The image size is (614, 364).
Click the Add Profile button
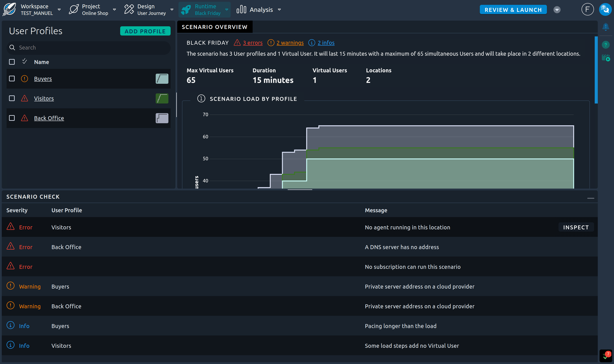[145, 31]
